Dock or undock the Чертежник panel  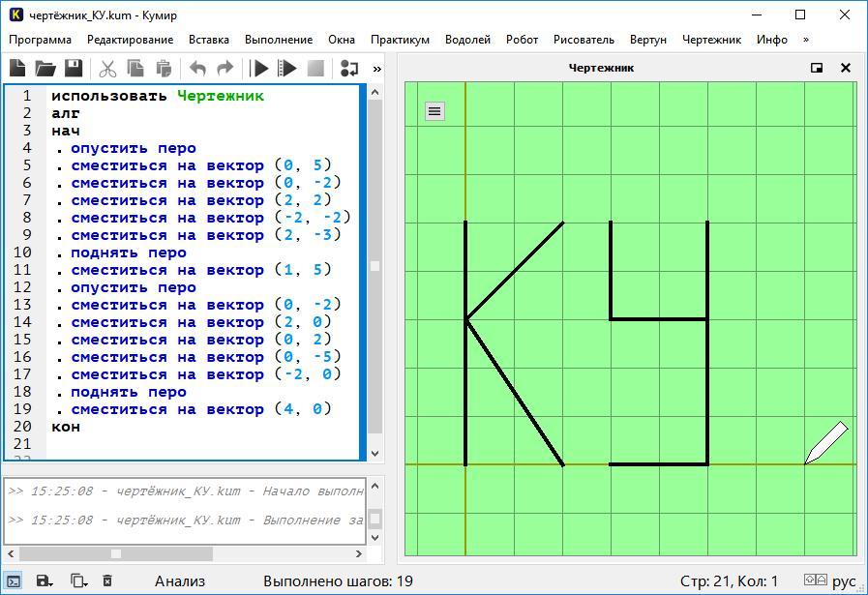point(817,68)
